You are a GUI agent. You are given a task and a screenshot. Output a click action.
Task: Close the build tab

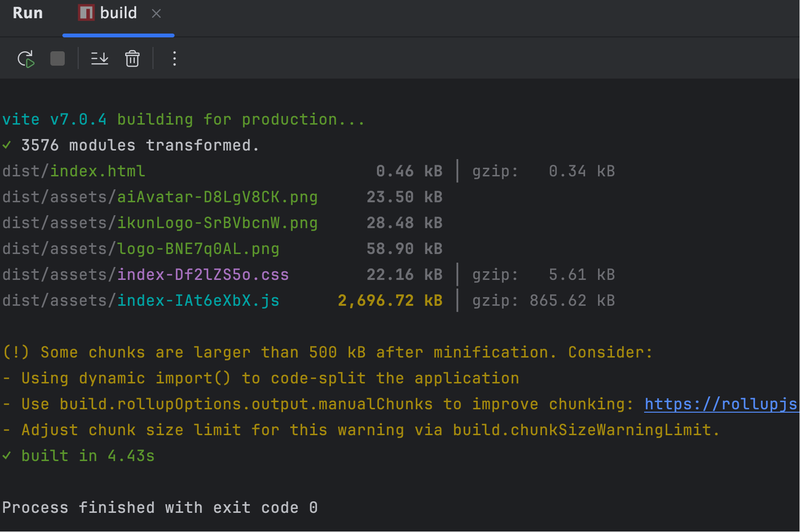(x=156, y=13)
